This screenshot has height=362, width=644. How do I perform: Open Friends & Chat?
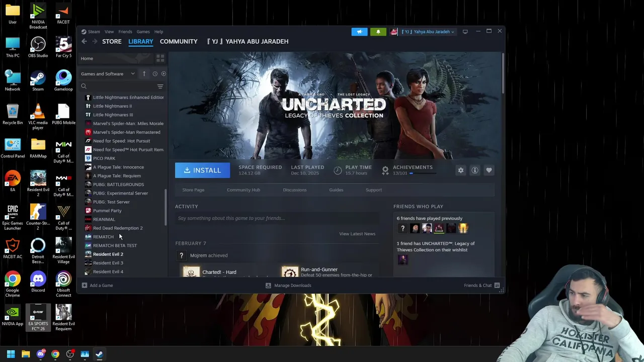coord(481,286)
